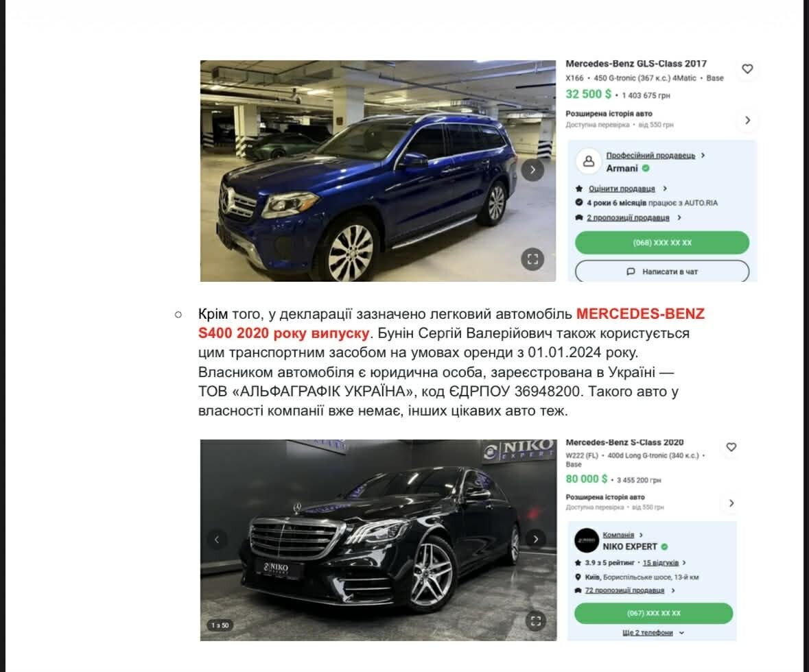Expand extended car history for GLS listing
Screen dimensions: 809x672
tap(748, 120)
